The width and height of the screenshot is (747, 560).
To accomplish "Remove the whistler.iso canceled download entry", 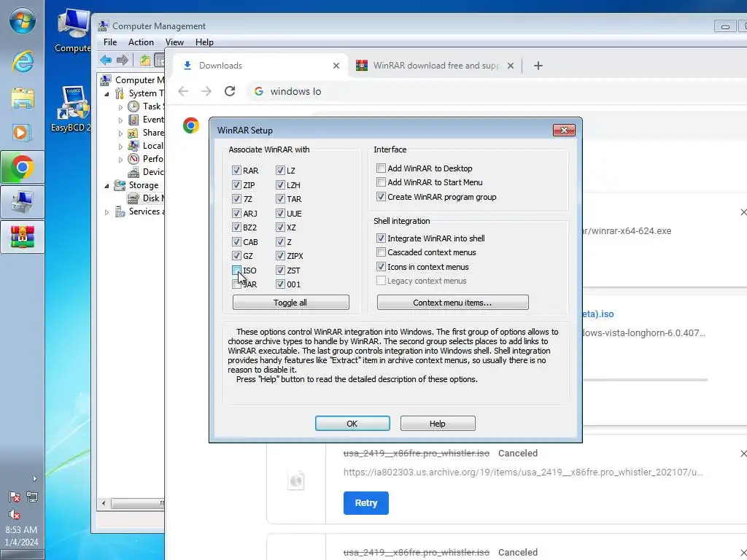I will [743, 454].
